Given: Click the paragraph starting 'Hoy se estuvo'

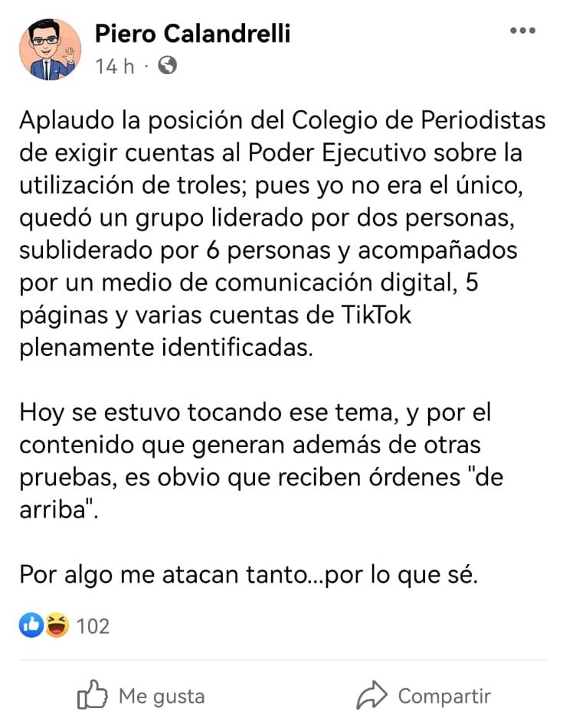Looking at the screenshot, I should click(261, 461).
